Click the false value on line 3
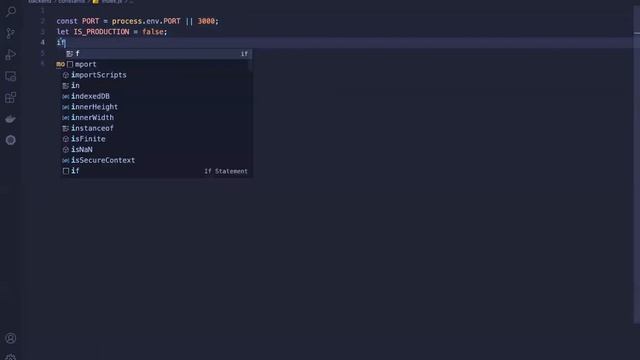 click(153, 32)
